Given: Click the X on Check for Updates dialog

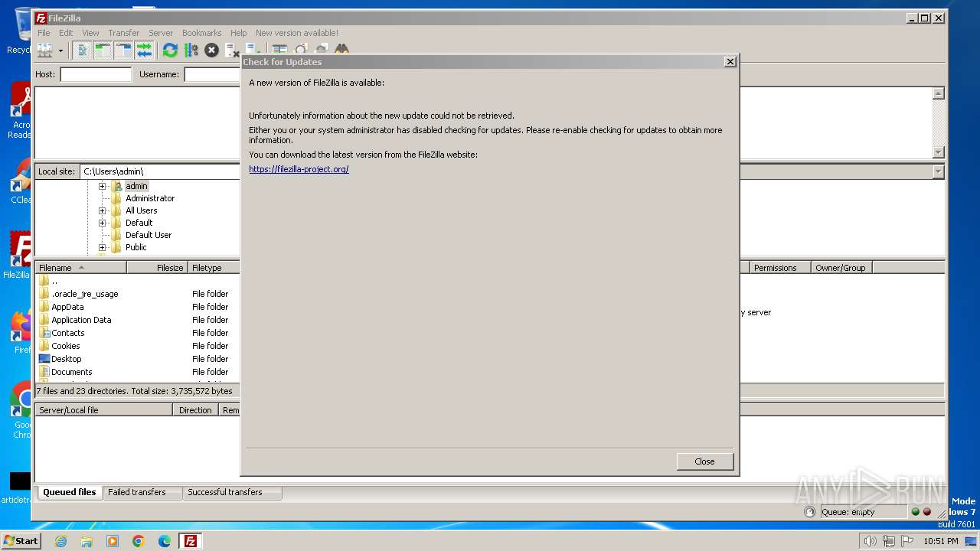Looking at the screenshot, I should (730, 62).
